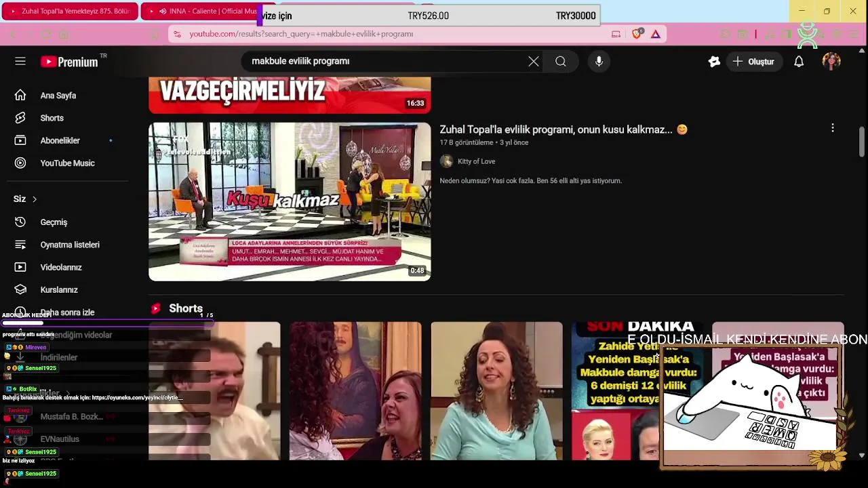Image resolution: width=868 pixels, height=488 pixels.
Task: Open YouTube Music in sidebar
Action: (x=68, y=163)
